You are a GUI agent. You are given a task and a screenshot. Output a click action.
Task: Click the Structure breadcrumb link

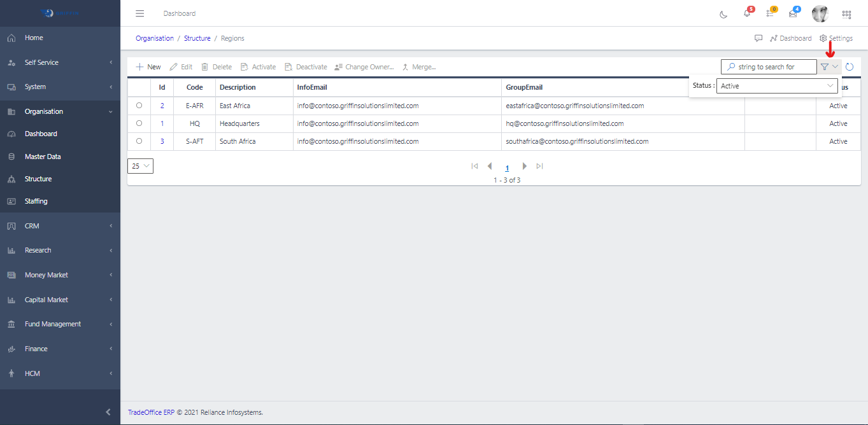(197, 38)
